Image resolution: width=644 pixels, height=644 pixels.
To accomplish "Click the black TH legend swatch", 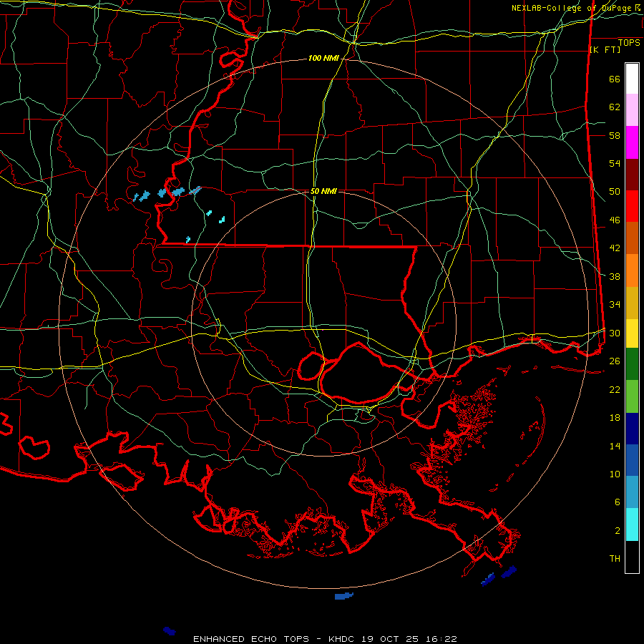I will (x=632, y=557).
